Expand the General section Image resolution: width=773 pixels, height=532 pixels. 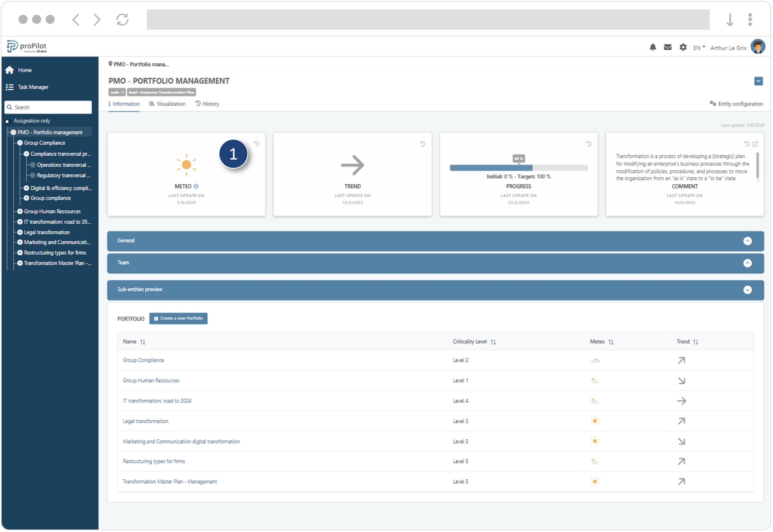click(748, 241)
